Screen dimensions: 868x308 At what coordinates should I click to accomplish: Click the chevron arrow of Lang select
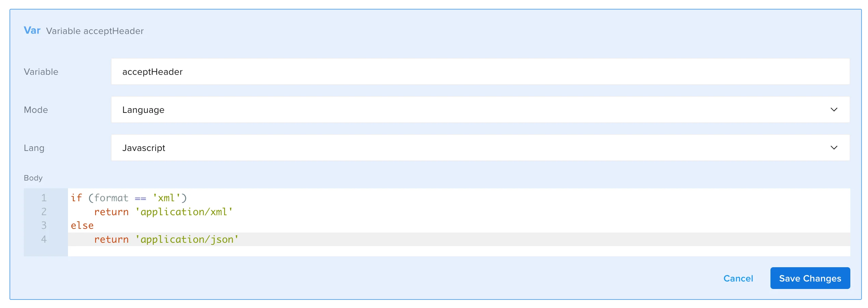pyautogui.click(x=834, y=148)
